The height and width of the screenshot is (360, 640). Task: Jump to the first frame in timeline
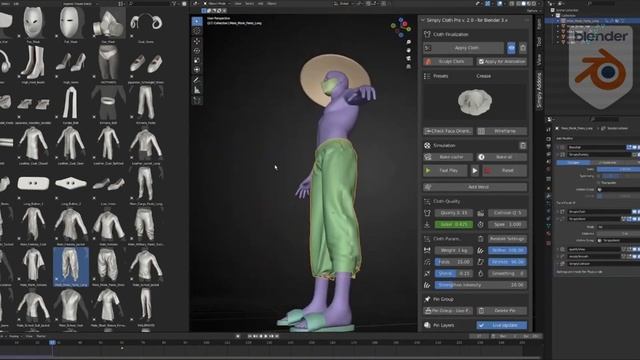click(x=250, y=336)
